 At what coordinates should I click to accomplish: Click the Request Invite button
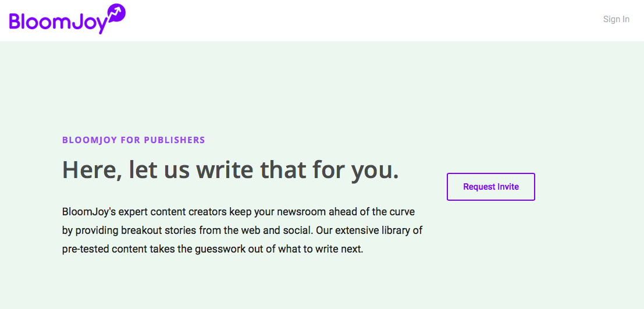[491, 187]
